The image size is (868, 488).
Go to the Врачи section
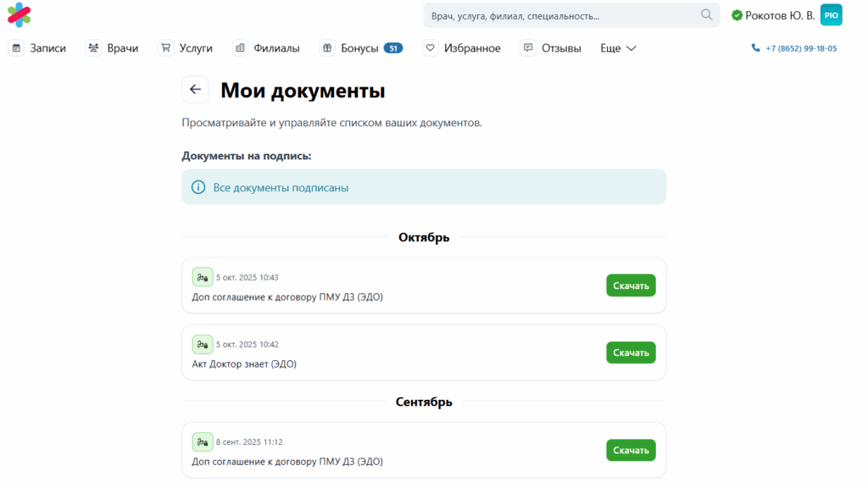point(113,48)
